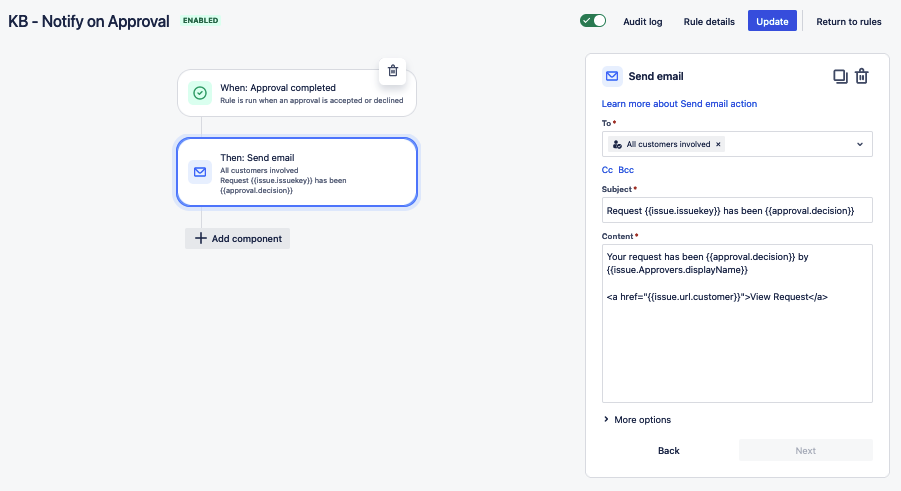Open Rule details
901x491 pixels.
(709, 21)
